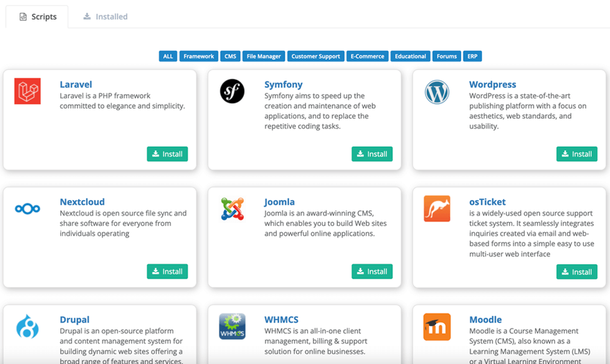Open the WHMCS title link
The height and width of the screenshot is (364, 610).
(281, 320)
